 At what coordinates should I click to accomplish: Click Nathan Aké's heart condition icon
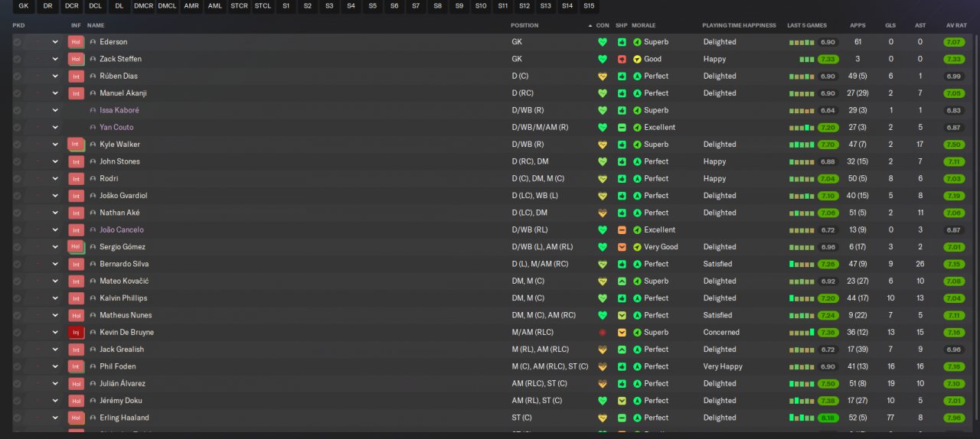click(x=603, y=213)
